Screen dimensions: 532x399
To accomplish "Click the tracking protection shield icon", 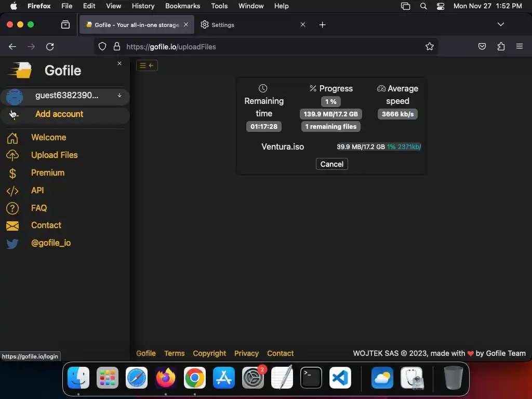I will [x=102, y=46].
